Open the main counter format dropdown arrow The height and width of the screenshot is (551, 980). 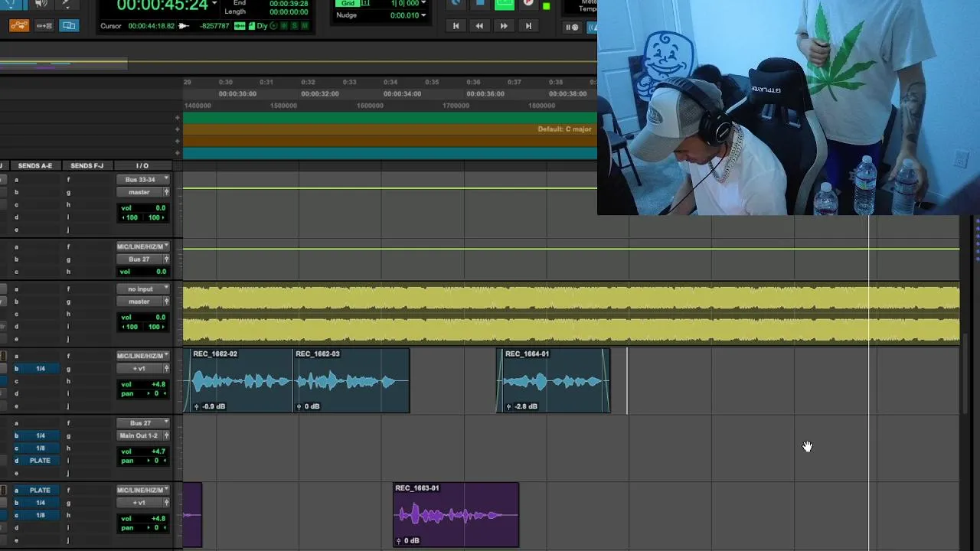(214, 3)
